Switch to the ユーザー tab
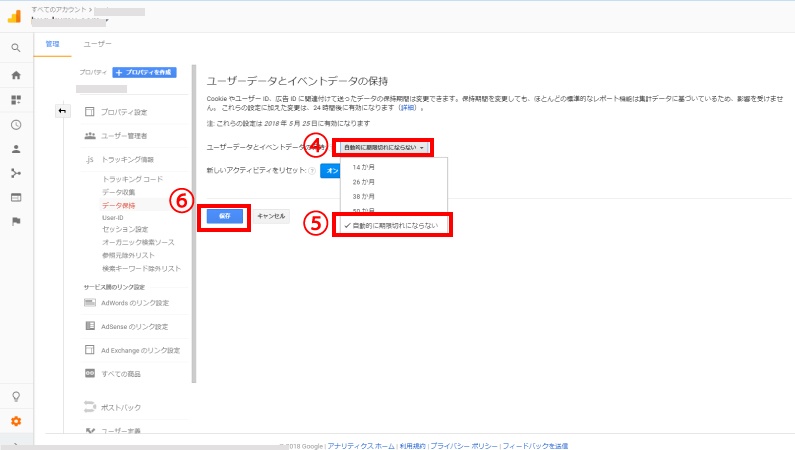Image resolution: width=795 pixels, height=450 pixels. (x=97, y=45)
